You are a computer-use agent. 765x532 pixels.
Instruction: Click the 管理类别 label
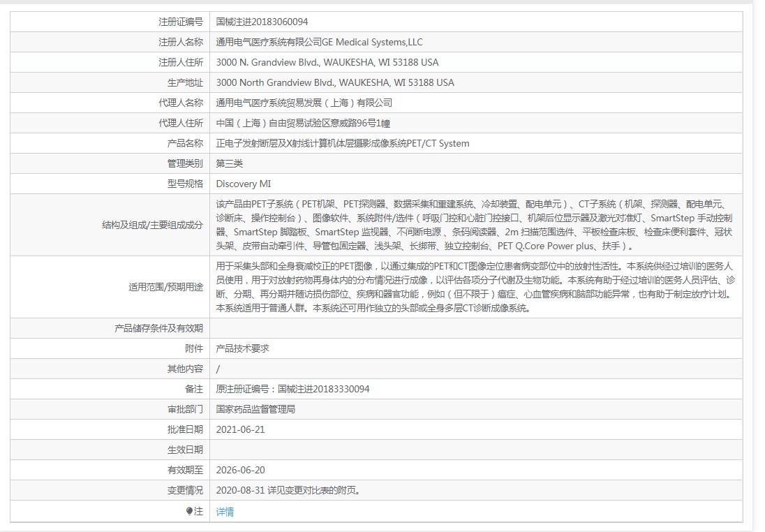(x=185, y=163)
